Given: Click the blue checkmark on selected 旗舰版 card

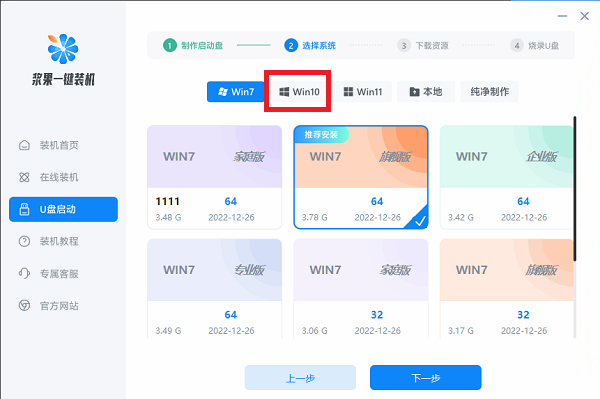Looking at the screenshot, I should (420, 221).
